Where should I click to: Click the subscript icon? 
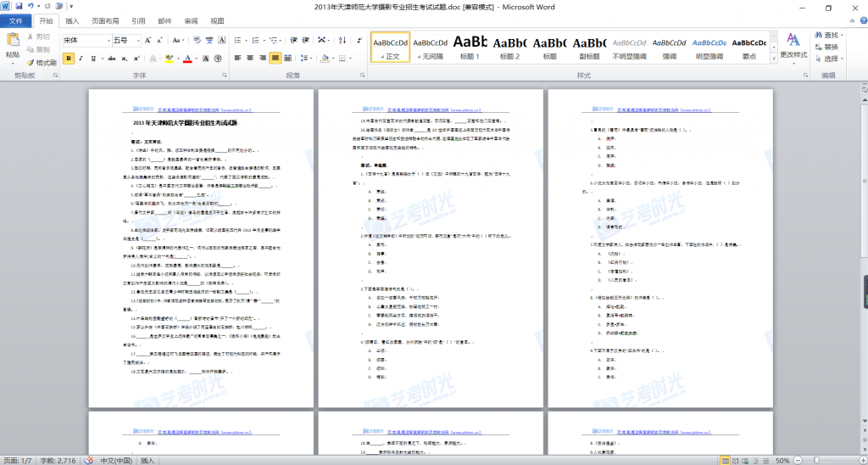click(x=125, y=59)
